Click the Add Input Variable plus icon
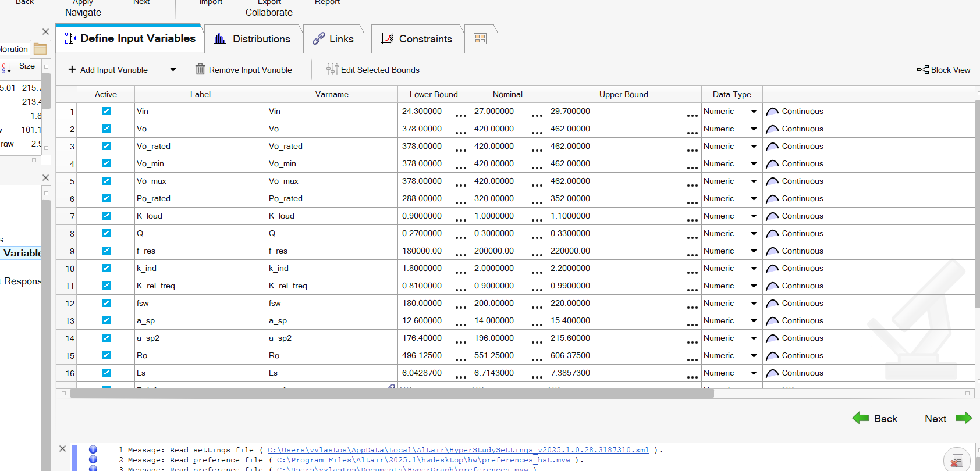The image size is (980, 471). (x=72, y=70)
